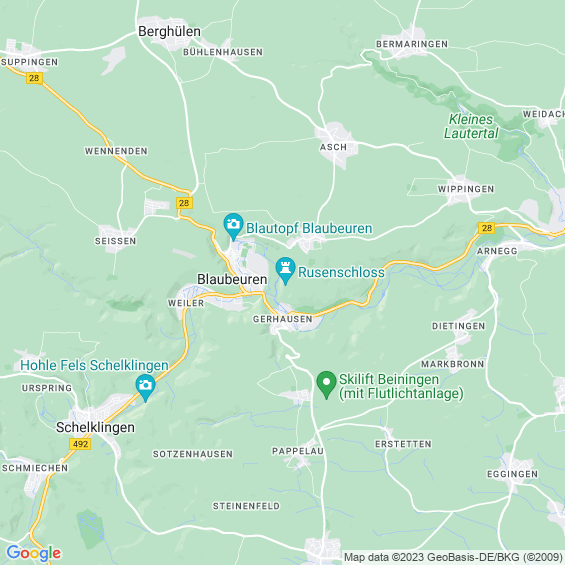Click the Blaubeuren town label

pos(232,279)
